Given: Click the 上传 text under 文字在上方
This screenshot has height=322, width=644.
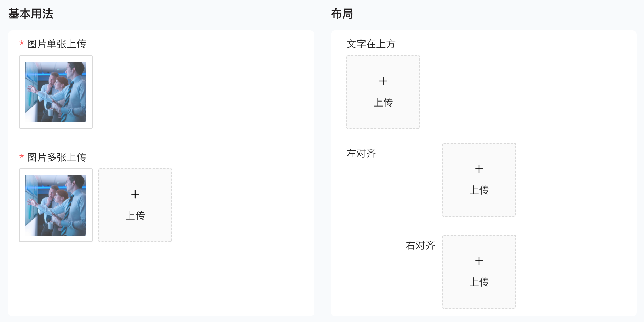Looking at the screenshot, I should (x=383, y=102).
